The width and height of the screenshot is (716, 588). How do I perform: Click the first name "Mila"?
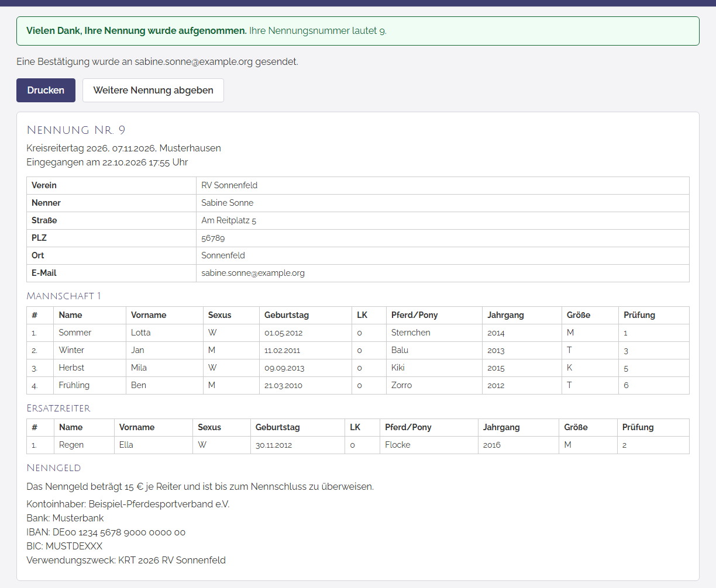click(139, 368)
